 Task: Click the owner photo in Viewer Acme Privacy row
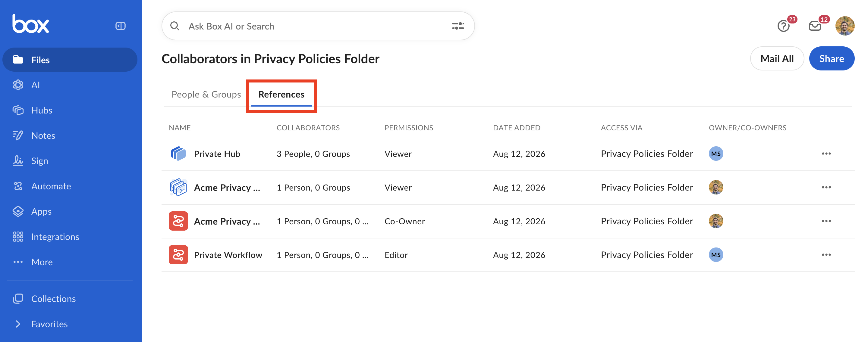point(716,187)
